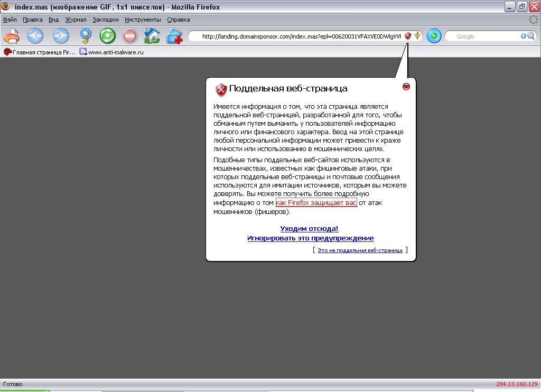Open the search engine selector icon

click(524, 36)
